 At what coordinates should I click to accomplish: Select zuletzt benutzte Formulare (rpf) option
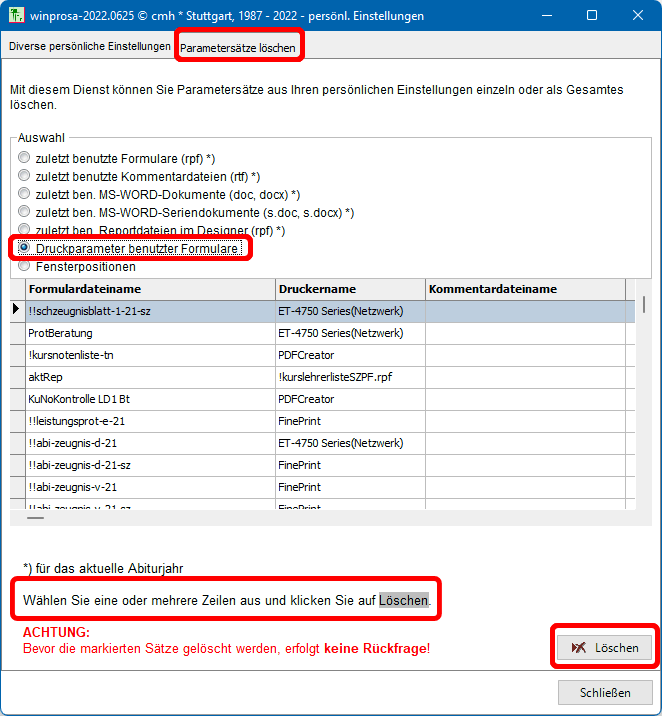click(x=24, y=158)
